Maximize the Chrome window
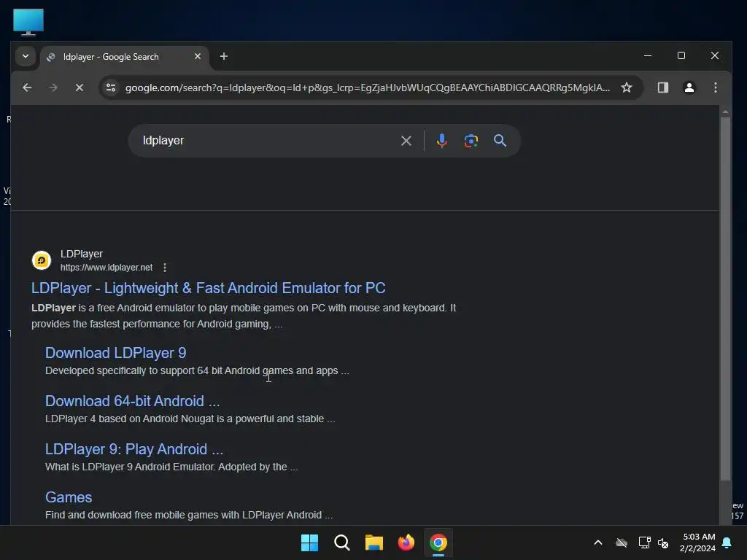747x560 pixels. coord(681,55)
